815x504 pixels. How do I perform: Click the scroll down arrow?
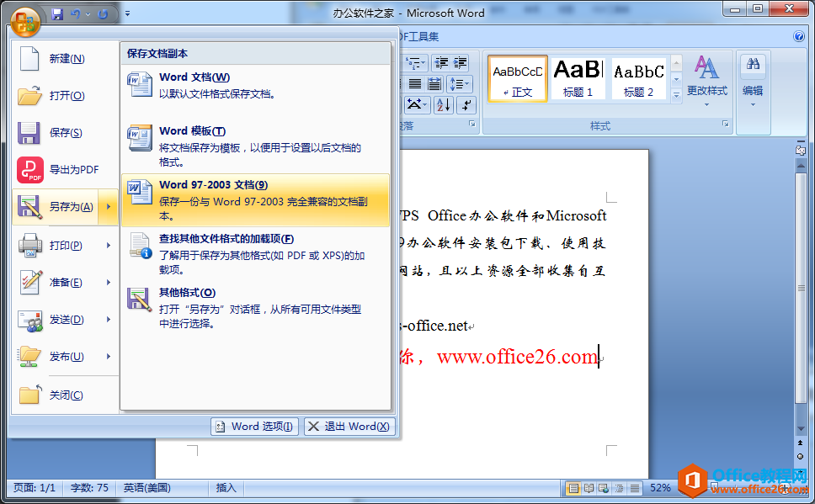(801, 428)
